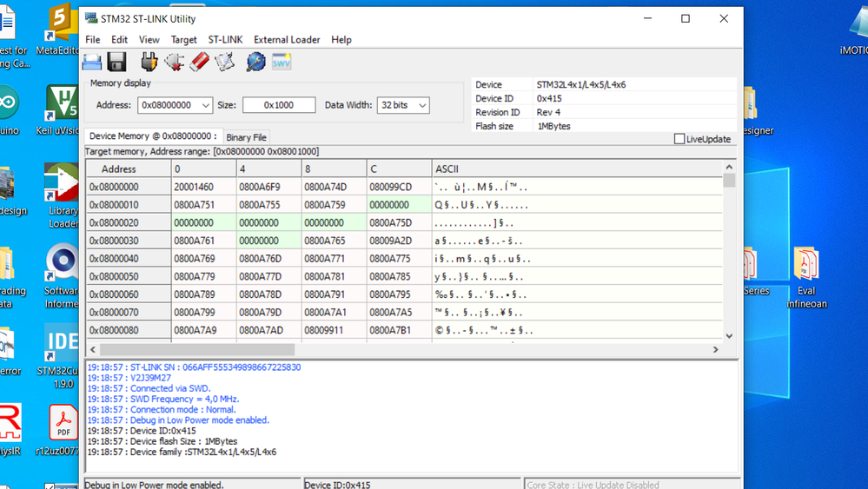
Task: Select cell value 0800A6F9
Action: coord(269,187)
